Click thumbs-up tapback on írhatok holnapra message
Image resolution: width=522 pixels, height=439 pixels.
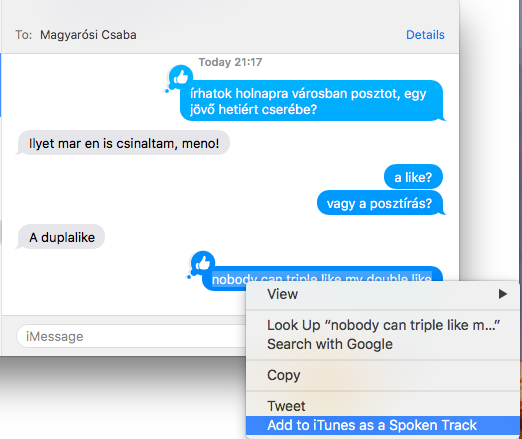point(181,77)
